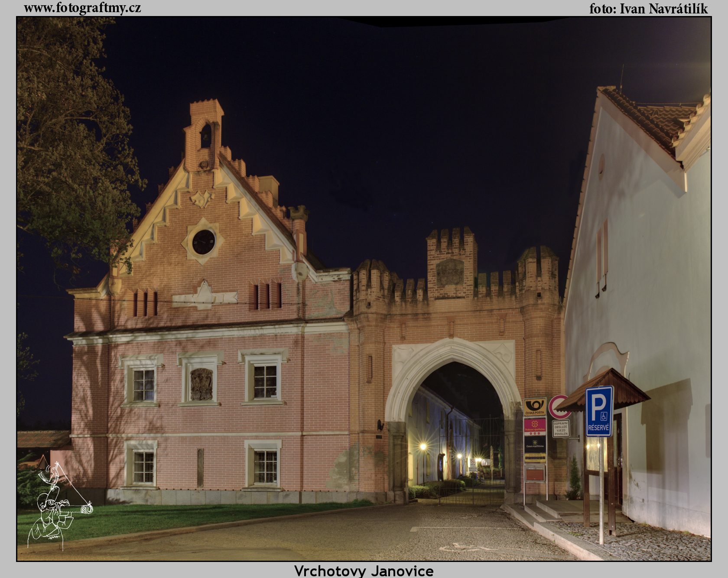Click the central crenellated tower above the gate
The width and height of the screenshot is (728, 578).
click(x=451, y=263)
